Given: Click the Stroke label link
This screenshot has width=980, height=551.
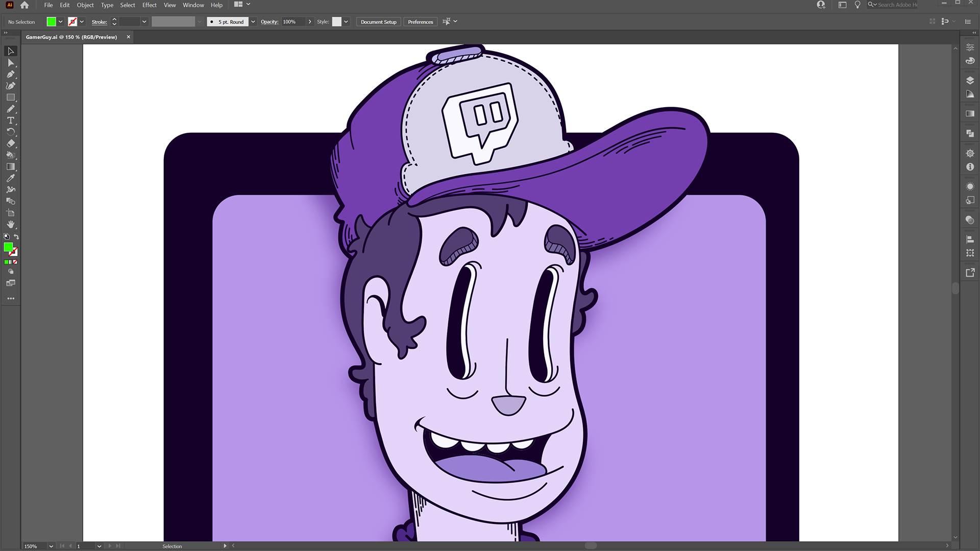Looking at the screenshot, I should point(100,22).
